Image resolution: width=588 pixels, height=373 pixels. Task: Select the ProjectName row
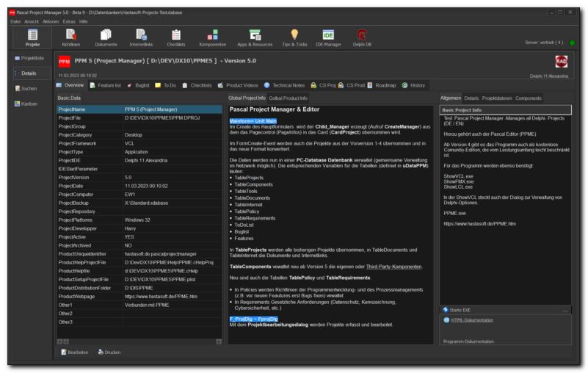(139, 109)
